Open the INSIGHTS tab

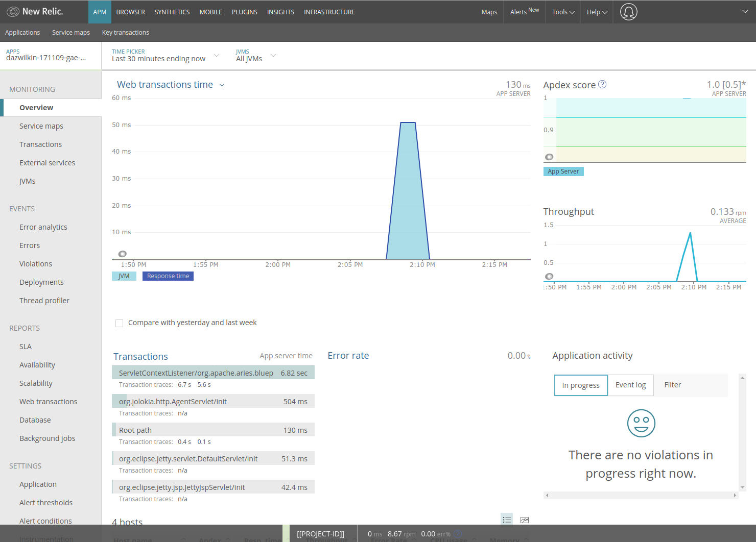point(281,12)
